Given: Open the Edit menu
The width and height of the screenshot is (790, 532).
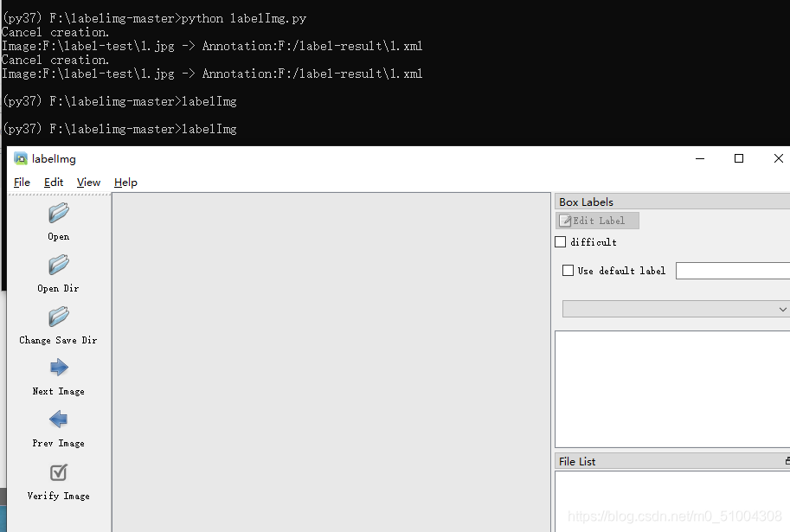Looking at the screenshot, I should point(54,183).
